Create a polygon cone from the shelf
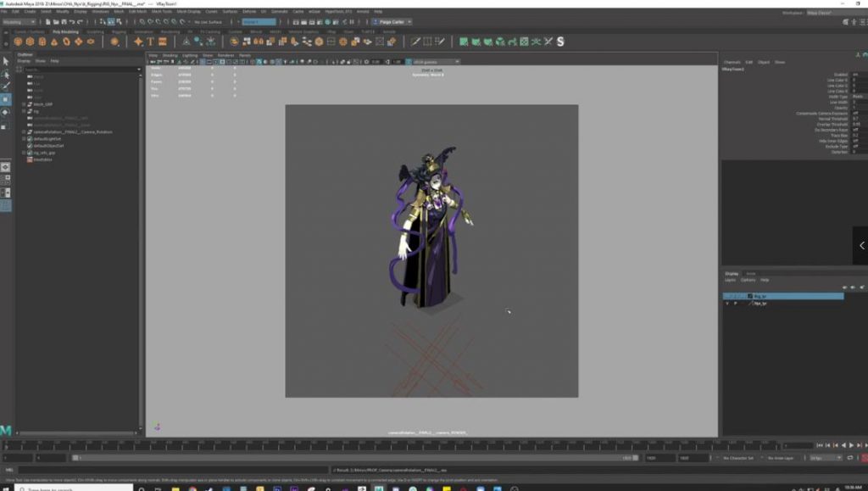The width and height of the screenshot is (868, 491). 54,42
